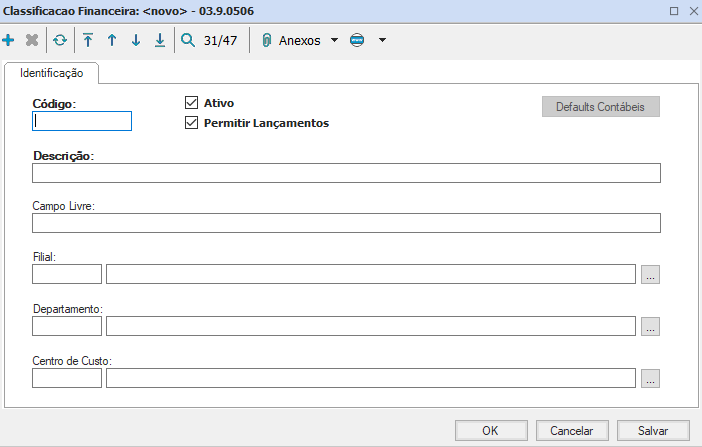
Task: Click the magnifier search icon
Action: click(187, 41)
